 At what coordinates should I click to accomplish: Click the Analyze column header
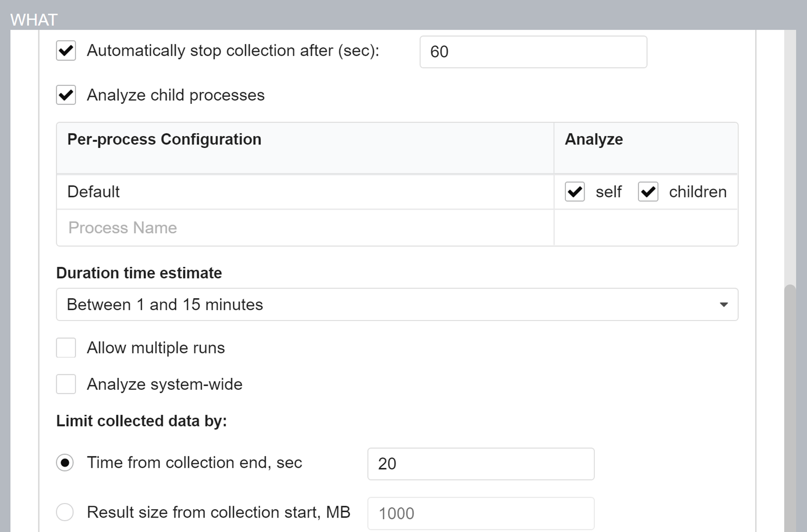pyautogui.click(x=594, y=140)
